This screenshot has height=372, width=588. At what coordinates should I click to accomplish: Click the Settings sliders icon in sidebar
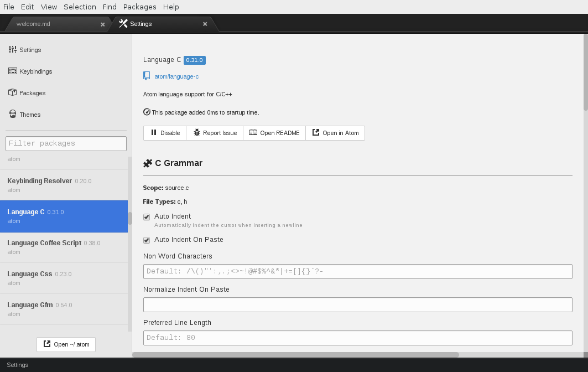coord(13,50)
